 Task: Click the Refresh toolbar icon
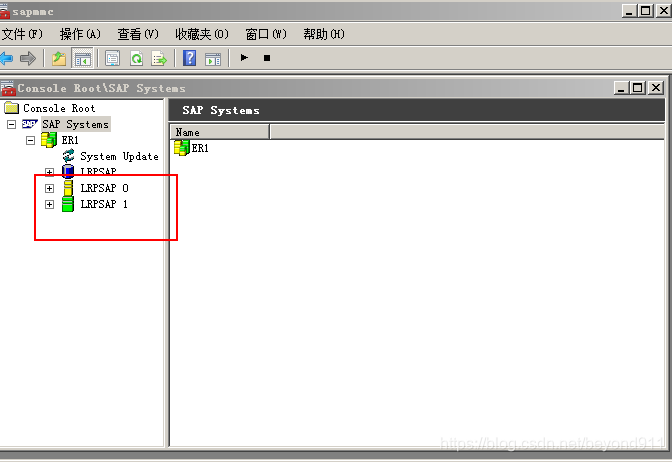click(x=136, y=58)
